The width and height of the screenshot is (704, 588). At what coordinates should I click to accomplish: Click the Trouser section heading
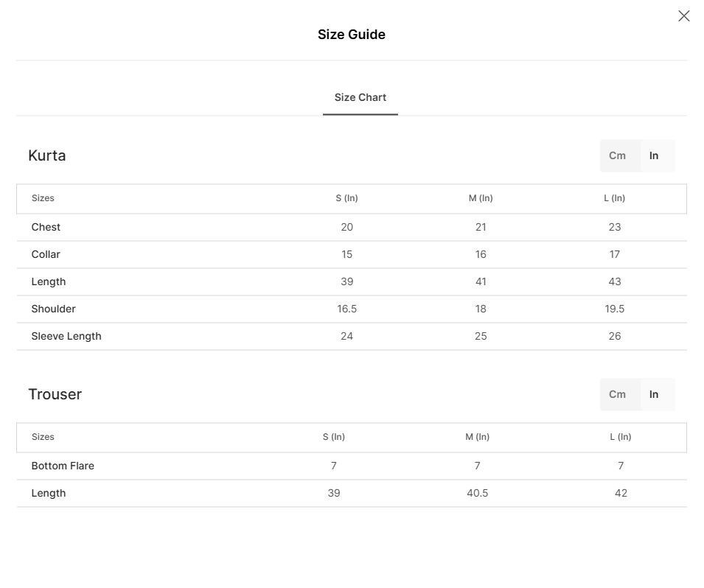[x=55, y=394]
